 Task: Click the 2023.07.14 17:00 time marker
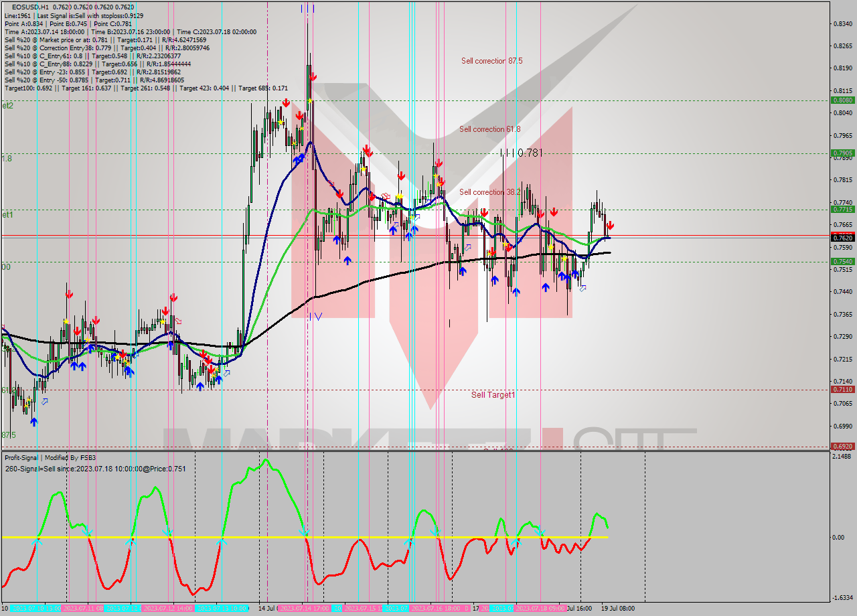point(303,609)
